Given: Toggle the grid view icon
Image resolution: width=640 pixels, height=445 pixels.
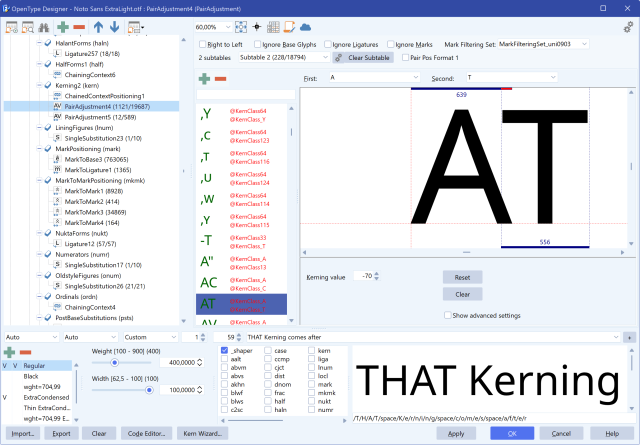Looking at the screenshot, I should 273,27.
